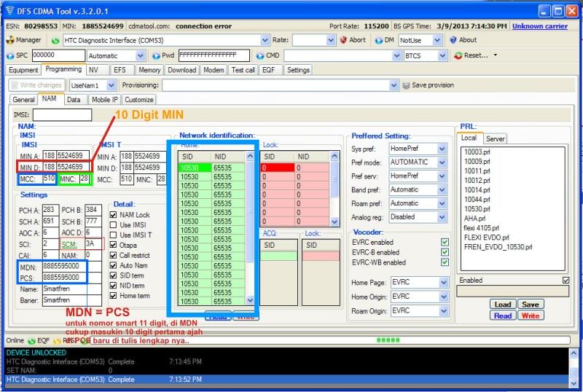Toggle the SID term checkbox
The width and height of the screenshot is (583, 392).
[114, 275]
